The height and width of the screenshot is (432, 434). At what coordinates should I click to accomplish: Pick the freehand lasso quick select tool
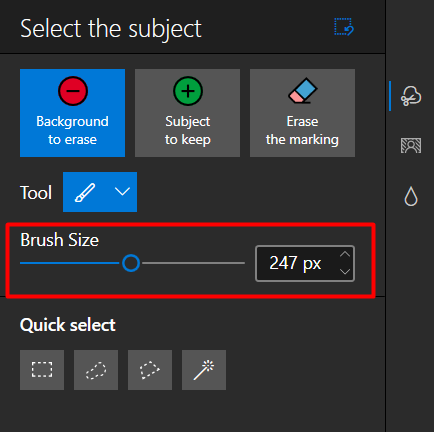coord(96,370)
